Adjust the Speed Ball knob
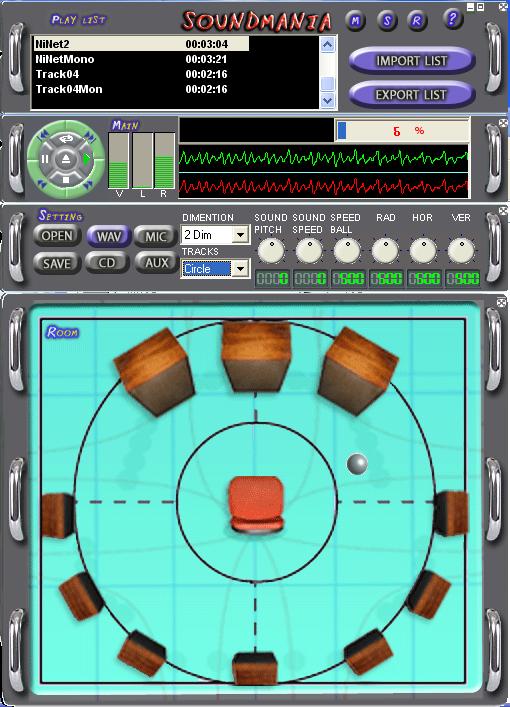 point(347,250)
